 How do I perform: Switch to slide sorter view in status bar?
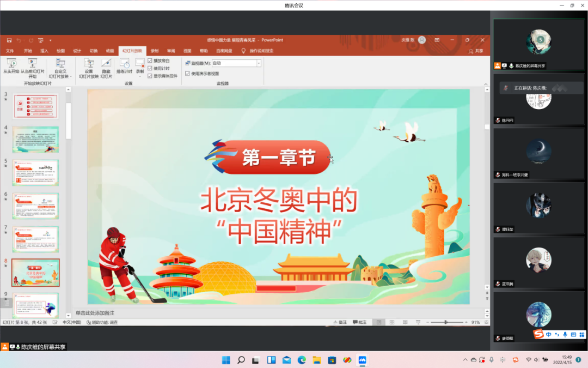[391, 322]
